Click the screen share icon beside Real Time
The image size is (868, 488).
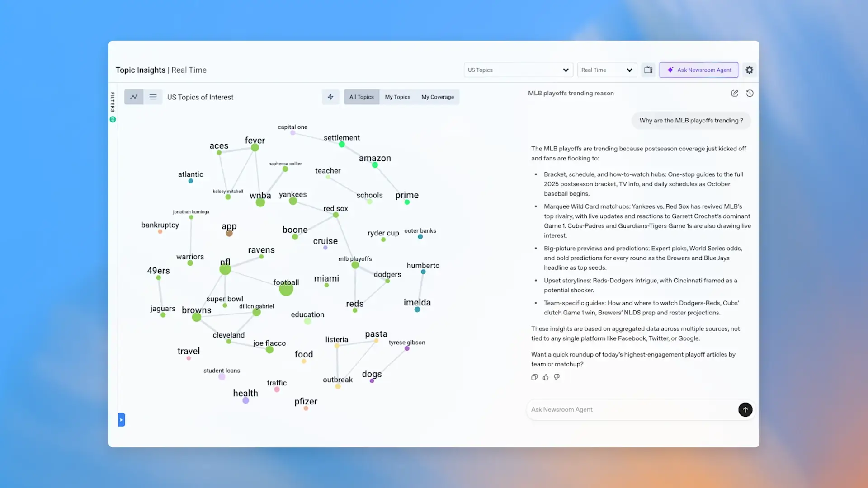pyautogui.click(x=648, y=70)
